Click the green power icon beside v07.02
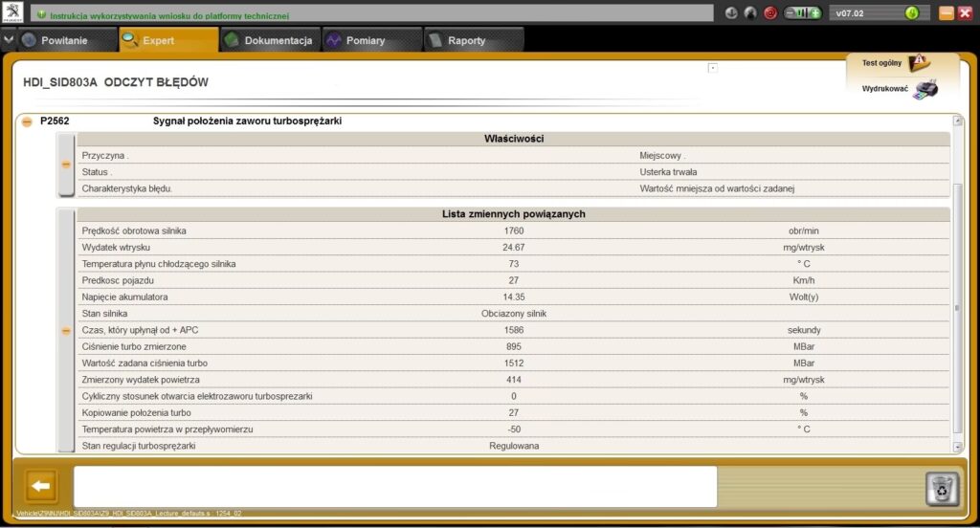 [x=911, y=13]
